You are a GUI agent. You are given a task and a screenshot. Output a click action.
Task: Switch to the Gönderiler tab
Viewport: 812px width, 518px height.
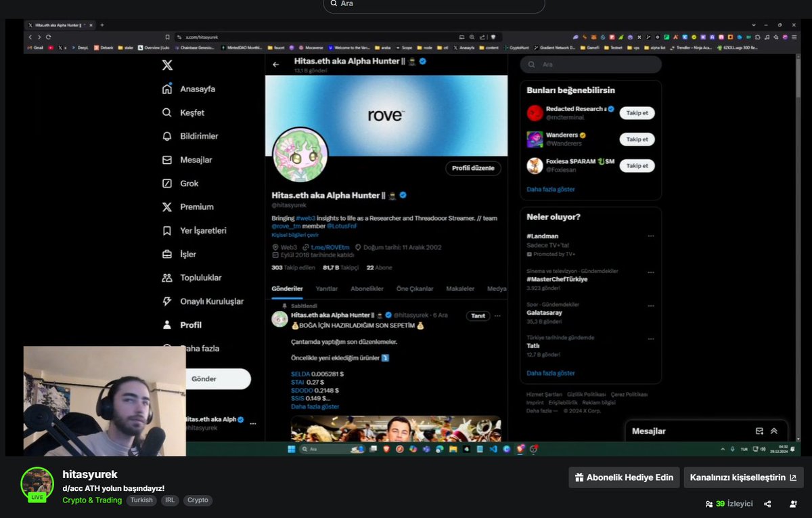287,288
